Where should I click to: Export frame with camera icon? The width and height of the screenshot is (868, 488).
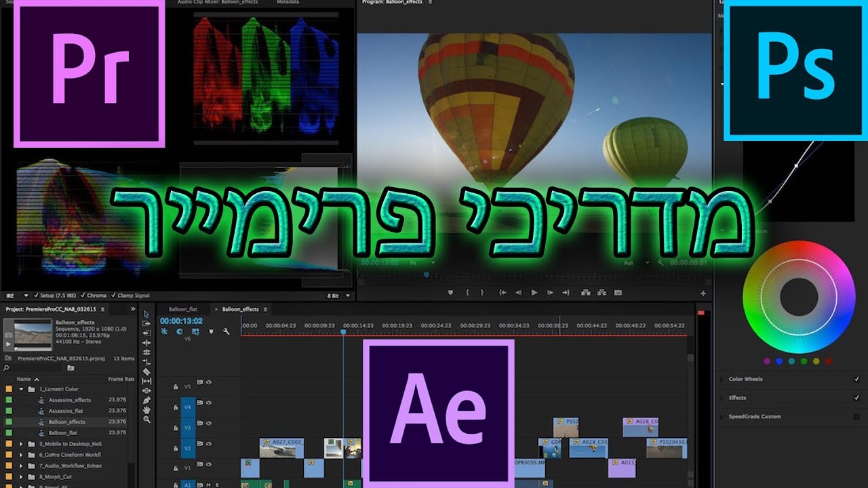point(618,293)
